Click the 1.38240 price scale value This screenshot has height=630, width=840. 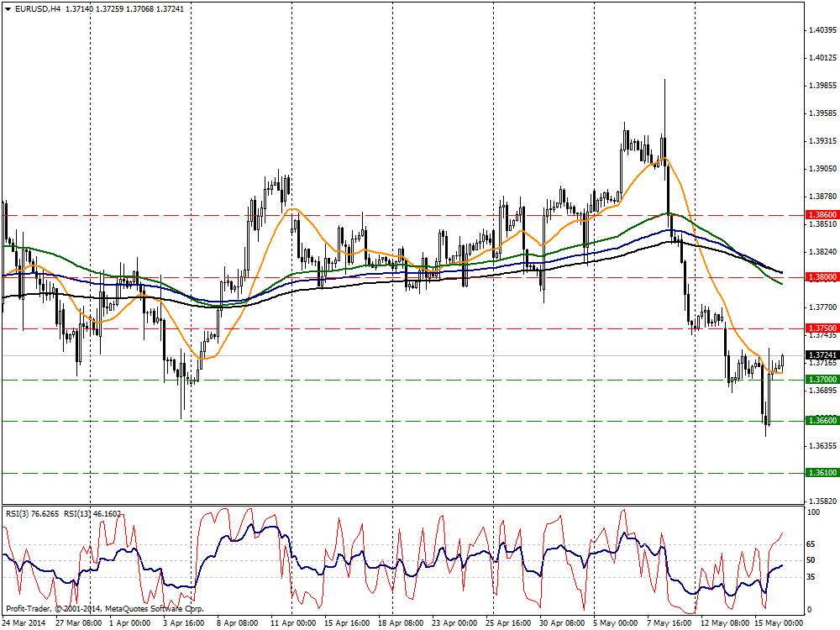[x=823, y=252]
